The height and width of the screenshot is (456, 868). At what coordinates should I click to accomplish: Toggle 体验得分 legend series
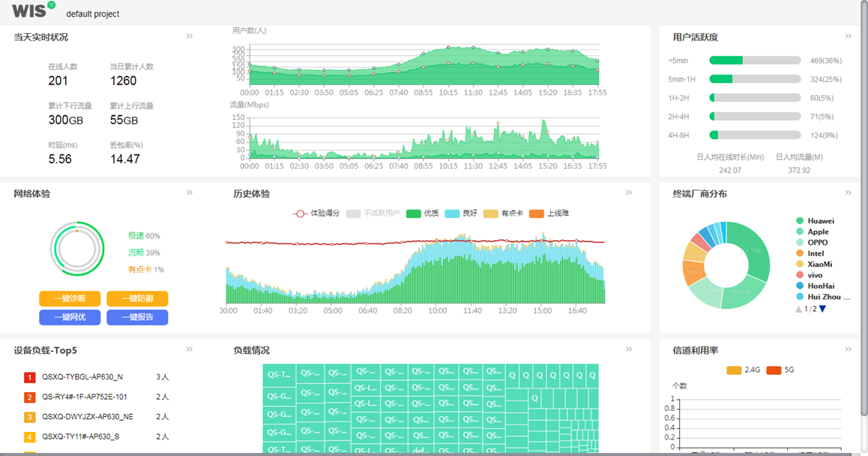tap(316, 214)
